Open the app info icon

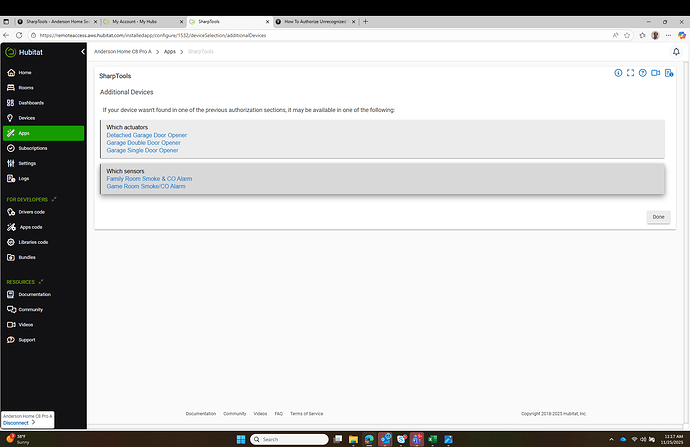618,73
